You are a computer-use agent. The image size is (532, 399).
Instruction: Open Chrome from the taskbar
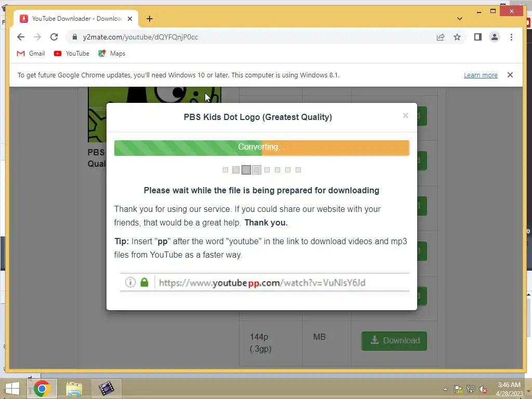42,389
